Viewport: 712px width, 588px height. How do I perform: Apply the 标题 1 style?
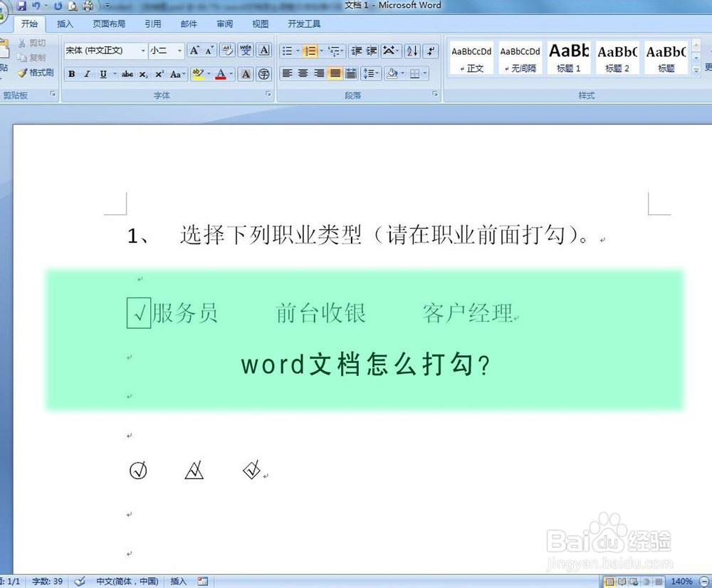(x=567, y=57)
